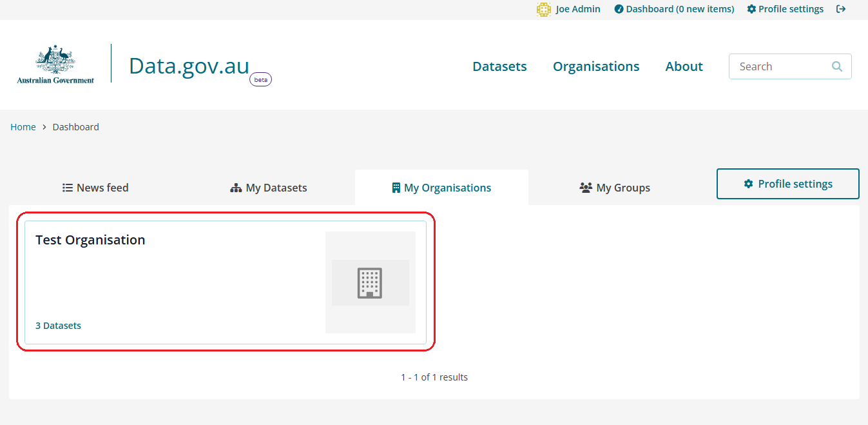Viewport: 868px width, 425px height.
Task: Click the logout arrow icon
Action: pos(841,9)
